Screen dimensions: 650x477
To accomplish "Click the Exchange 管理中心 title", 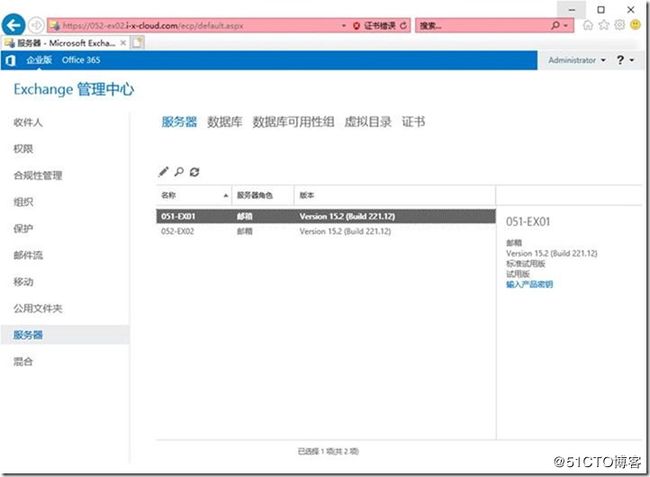I will pyautogui.click(x=74, y=89).
